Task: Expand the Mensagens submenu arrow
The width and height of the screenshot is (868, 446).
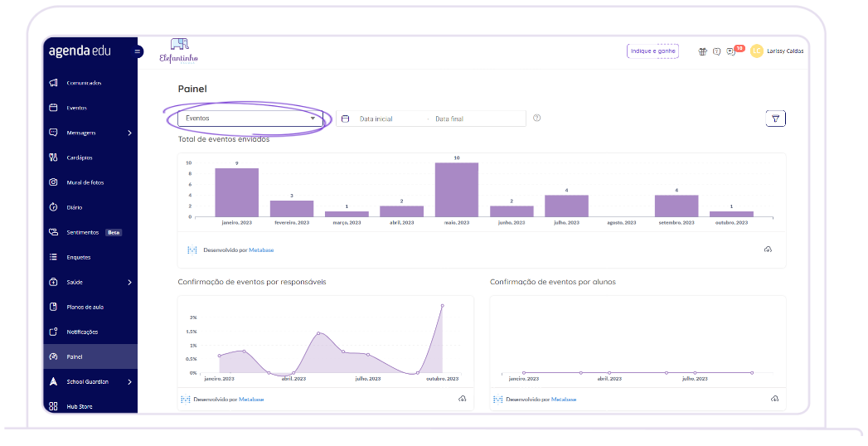Action: pyautogui.click(x=129, y=133)
